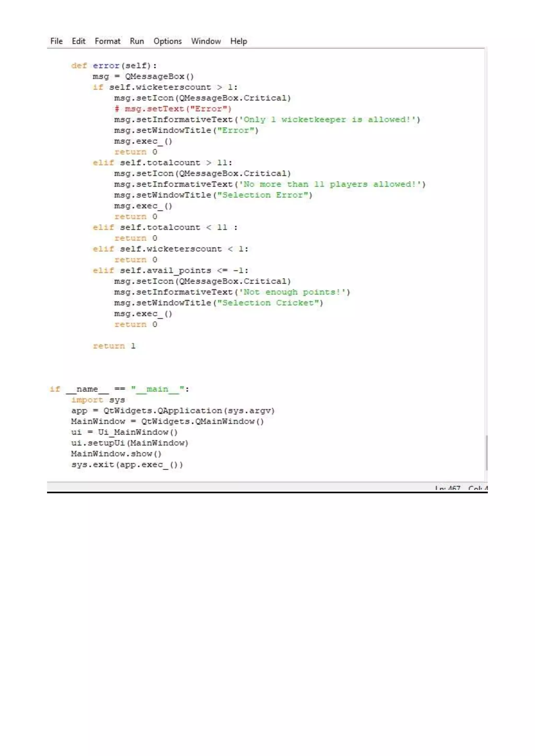Click the 'MainWindow.show()' line

[116, 454]
